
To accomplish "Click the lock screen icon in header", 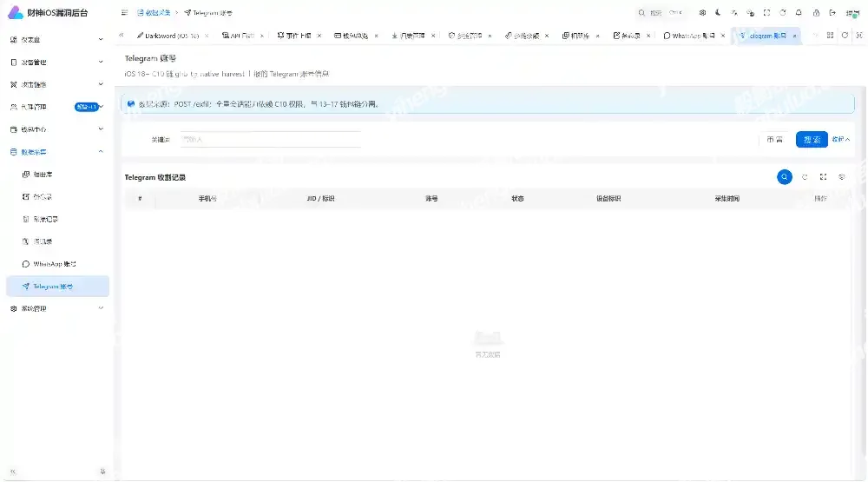I will [x=816, y=13].
